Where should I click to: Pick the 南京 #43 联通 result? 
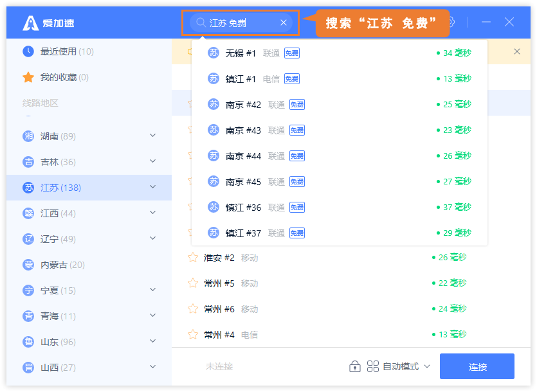point(339,130)
